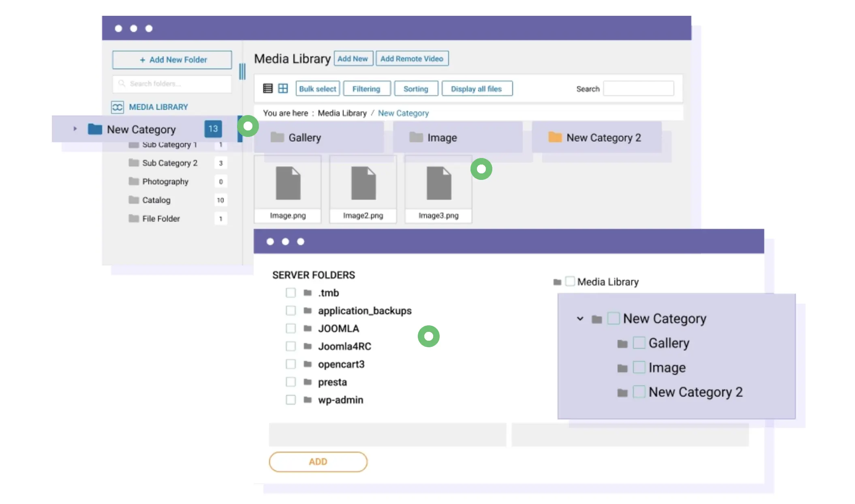Screen dimensions: 855x504
Task: Click the ADD button in server folders panel
Action: 317,461
